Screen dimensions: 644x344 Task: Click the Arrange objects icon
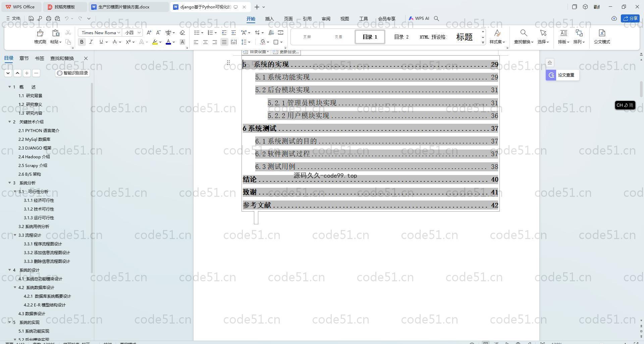[x=579, y=33]
